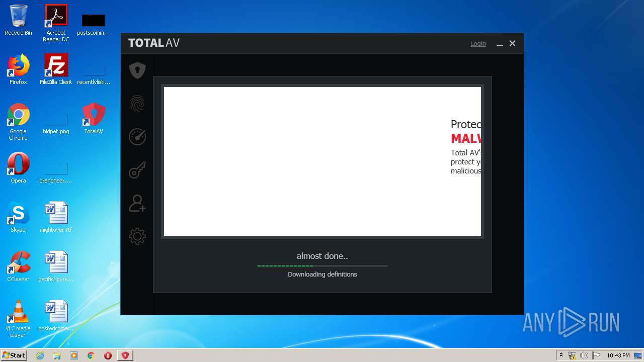
Task: Open Acrobat Reader DC desktop shortcut
Action: point(56,23)
